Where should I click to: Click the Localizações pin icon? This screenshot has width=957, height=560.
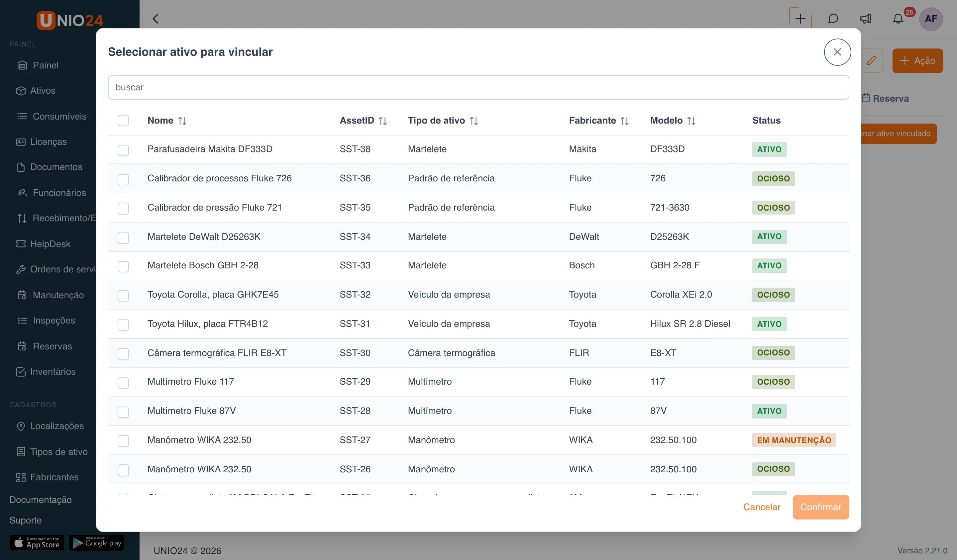21,426
